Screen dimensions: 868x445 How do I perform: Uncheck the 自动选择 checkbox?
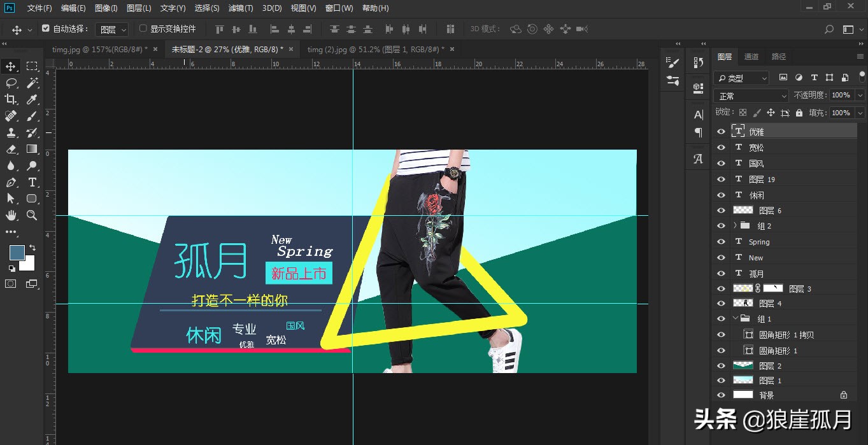[46, 29]
